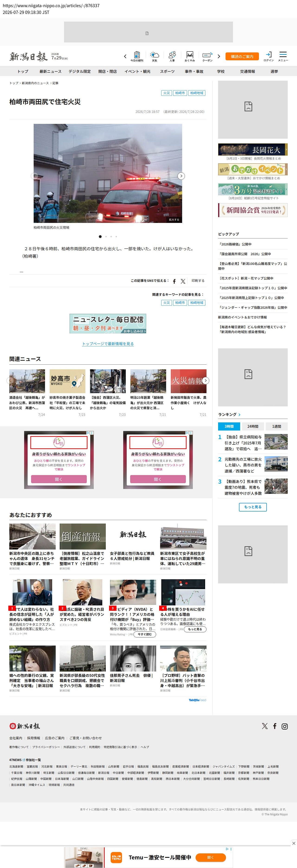Open the weather (天気) icon

pyautogui.click(x=154, y=56)
